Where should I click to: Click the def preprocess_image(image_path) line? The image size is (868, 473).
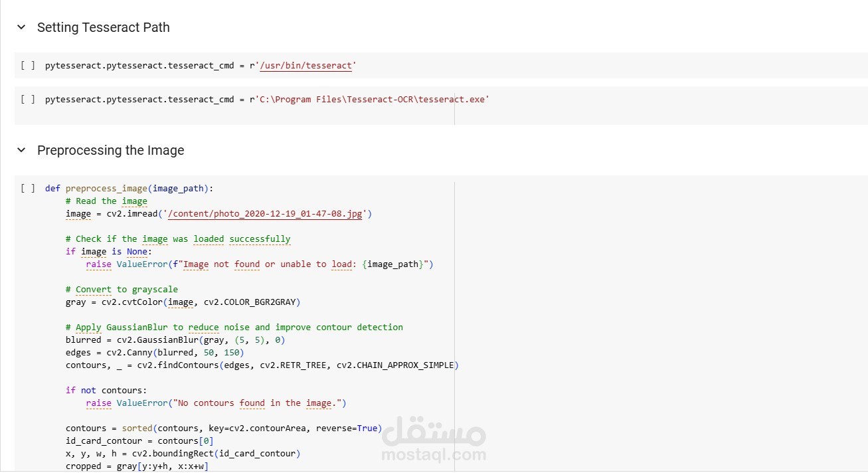tap(130, 188)
